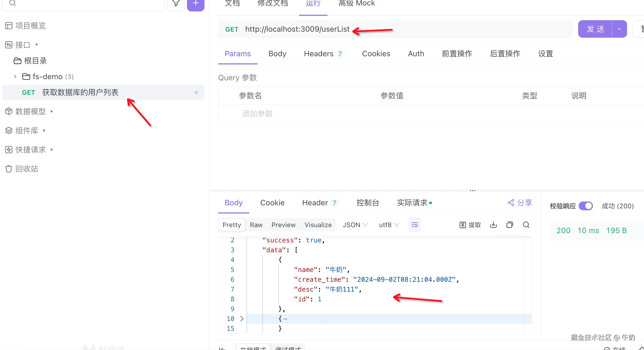Switch response view to Preview mode

(283, 225)
